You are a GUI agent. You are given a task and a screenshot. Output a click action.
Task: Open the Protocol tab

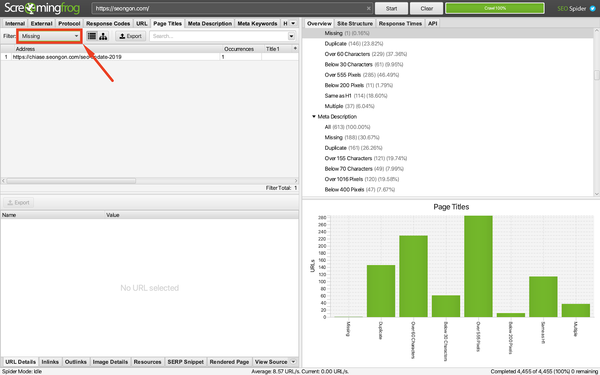pyautogui.click(x=69, y=23)
